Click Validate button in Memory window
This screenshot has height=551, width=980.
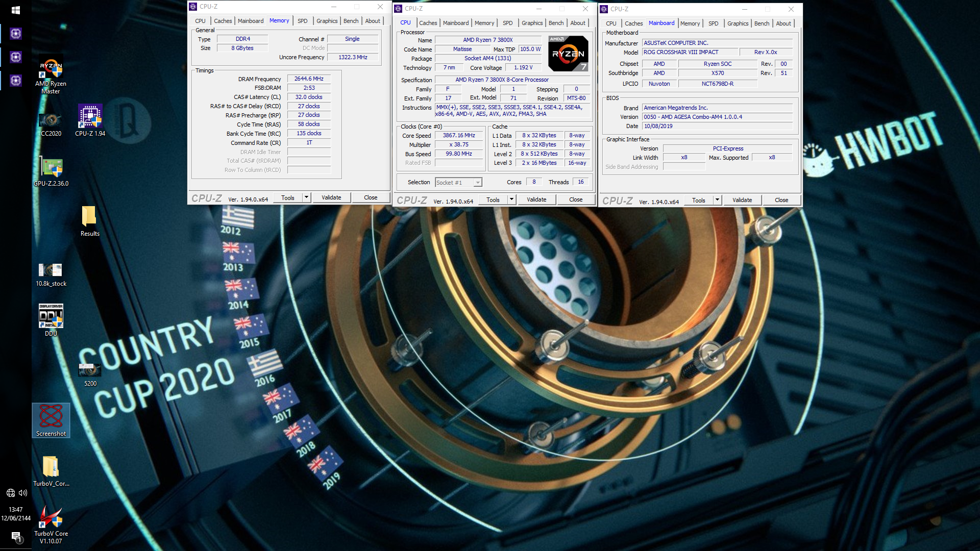click(331, 198)
